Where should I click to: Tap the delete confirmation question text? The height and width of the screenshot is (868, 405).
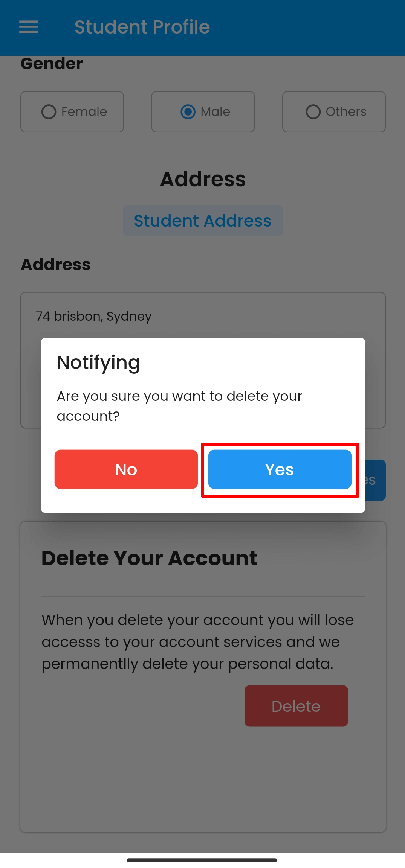click(x=179, y=406)
